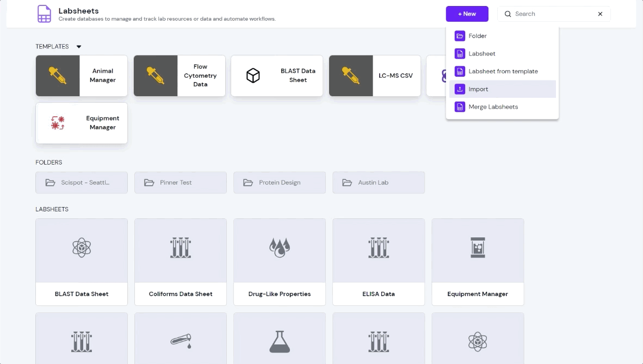Click the BLAST Data Sheet labsheet title
This screenshot has width=643, height=364.
pyautogui.click(x=82, y=294)
